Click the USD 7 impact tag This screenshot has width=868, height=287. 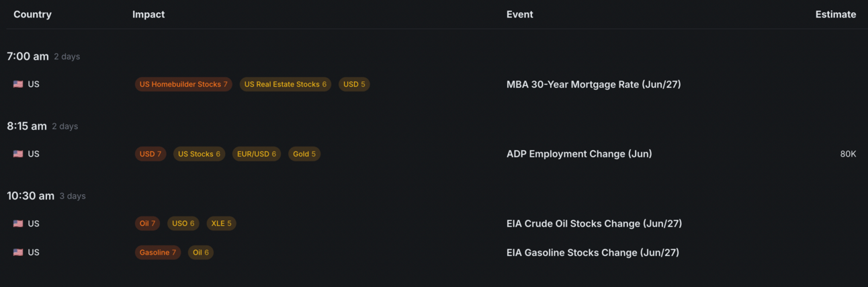(150, 154)
